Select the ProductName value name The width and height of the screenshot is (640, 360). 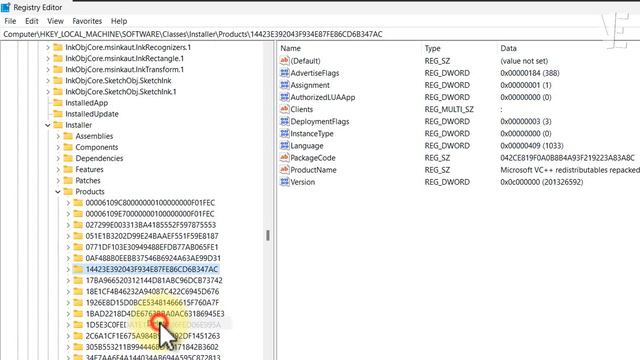coord(313,170)
